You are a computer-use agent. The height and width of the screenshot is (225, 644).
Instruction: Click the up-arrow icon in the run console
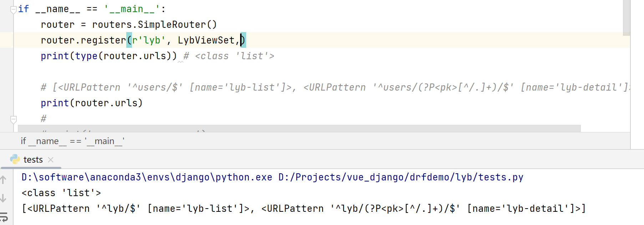click(x=4, y=180)
